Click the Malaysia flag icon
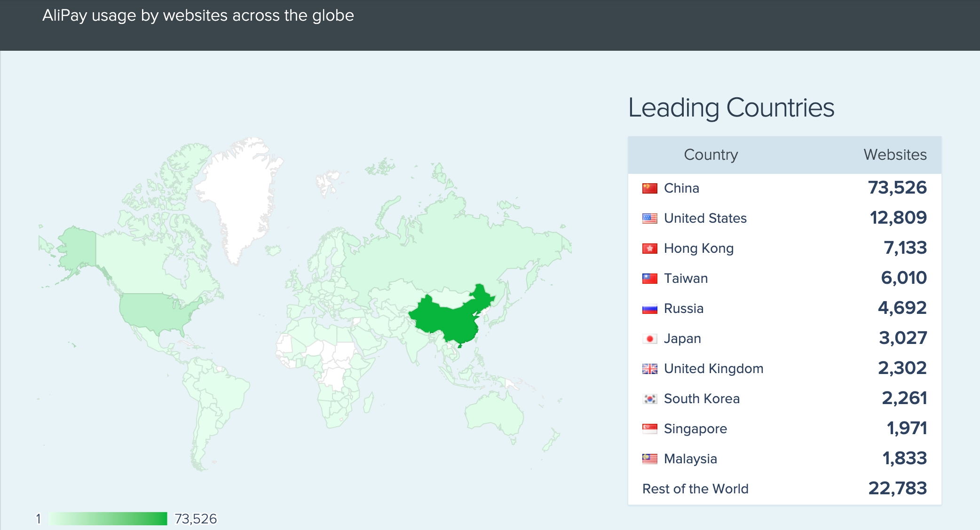980x530 pixels. pyautogui.click(x=649, y=459)
